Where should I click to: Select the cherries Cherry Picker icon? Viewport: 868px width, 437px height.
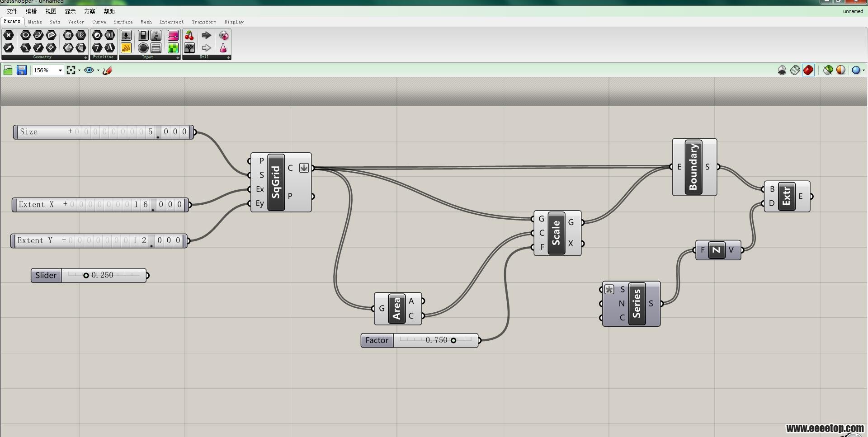[189, 35]
